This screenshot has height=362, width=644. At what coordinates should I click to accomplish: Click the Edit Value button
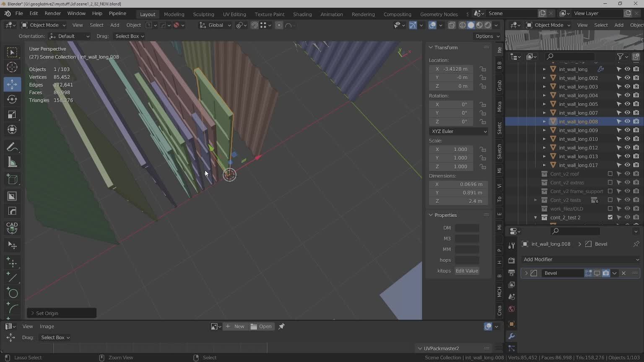467,271
